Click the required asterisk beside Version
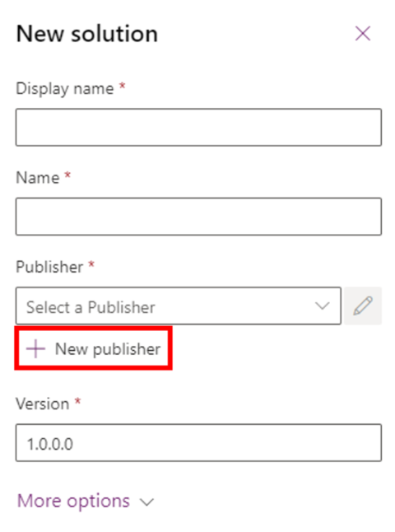 coord(77,401)
